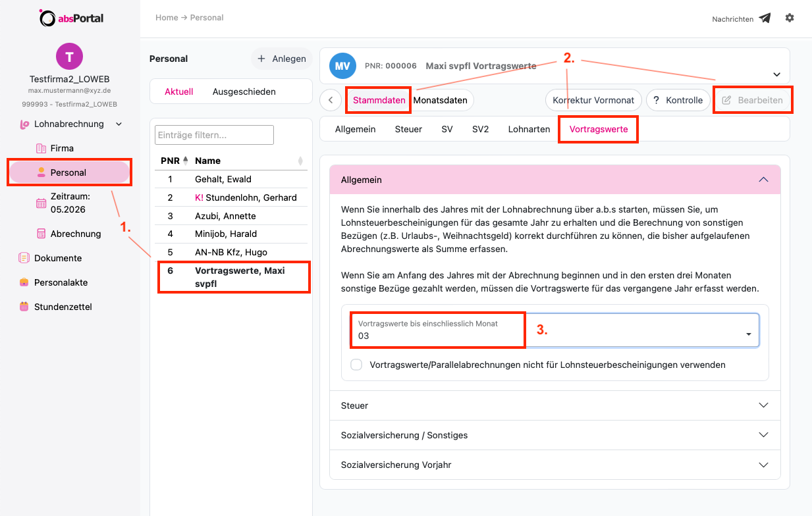The image size is (812, 516).
Task: Open the Lohnarten sub-tab
Action: (529, 129)
